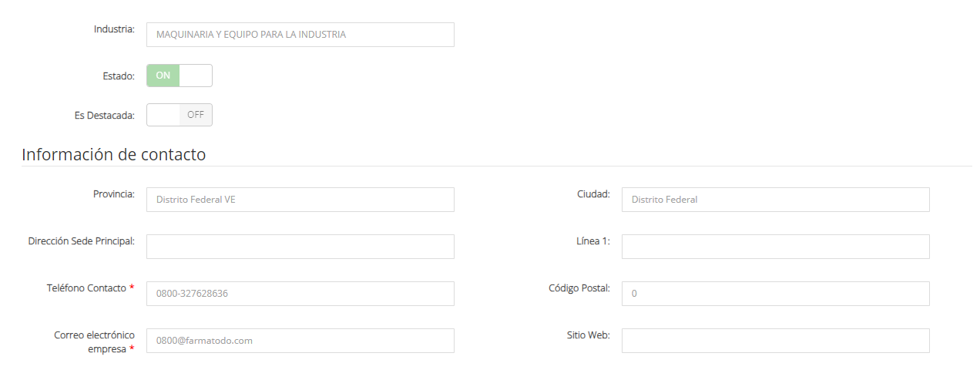
Task: Toggle the Estado switch off
Action: tap(179, 76)
